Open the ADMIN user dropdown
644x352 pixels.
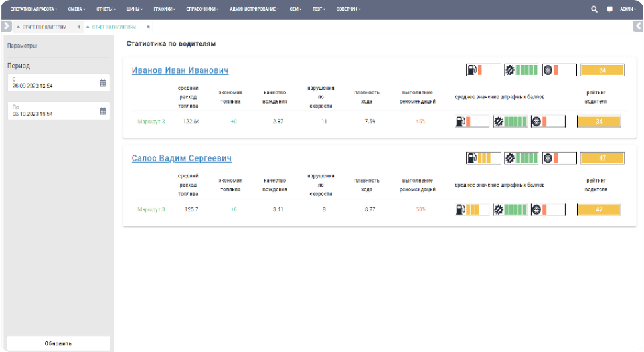click(x=627, y=10)
